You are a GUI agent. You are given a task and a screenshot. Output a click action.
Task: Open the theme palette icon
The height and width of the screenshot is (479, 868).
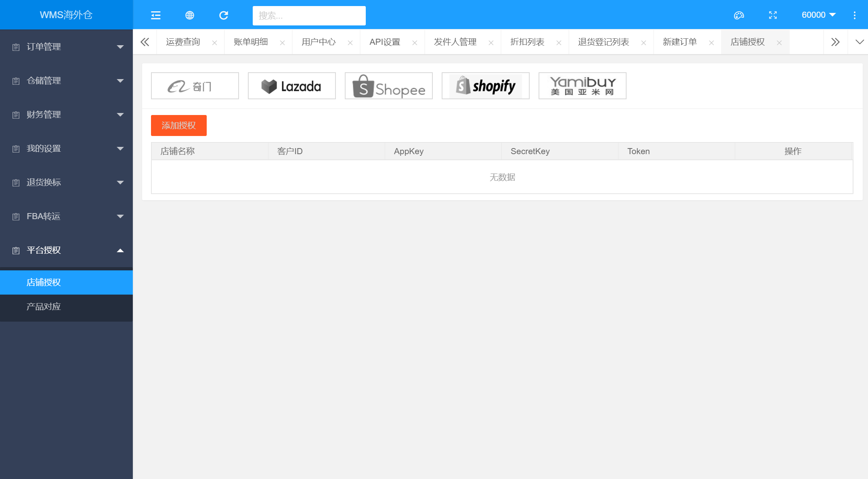point(739,15)
